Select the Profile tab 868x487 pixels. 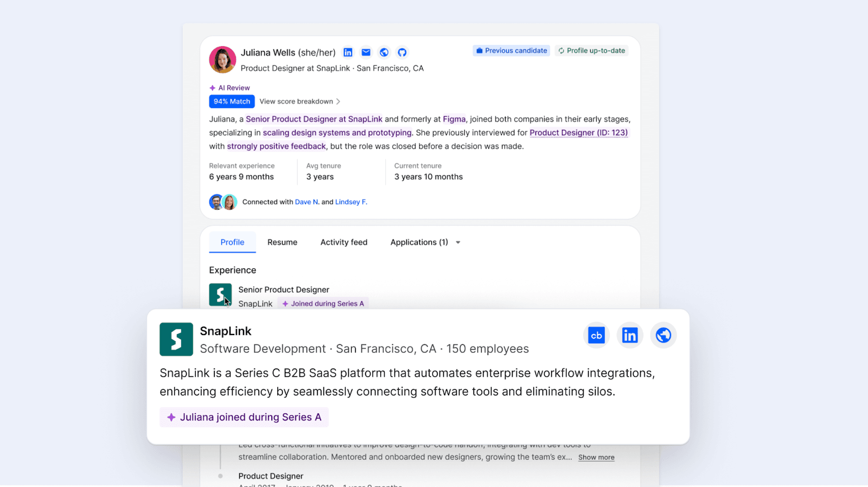[232, 243]
